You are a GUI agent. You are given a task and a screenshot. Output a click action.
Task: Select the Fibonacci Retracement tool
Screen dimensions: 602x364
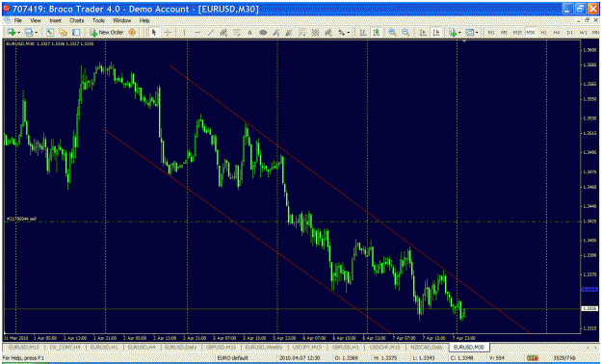point(237,33)
